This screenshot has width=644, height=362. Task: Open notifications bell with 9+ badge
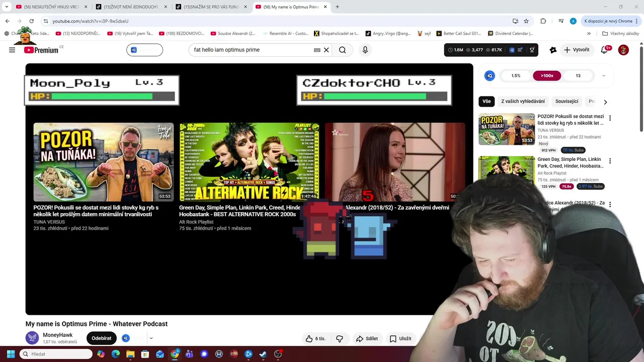point(605,50)
